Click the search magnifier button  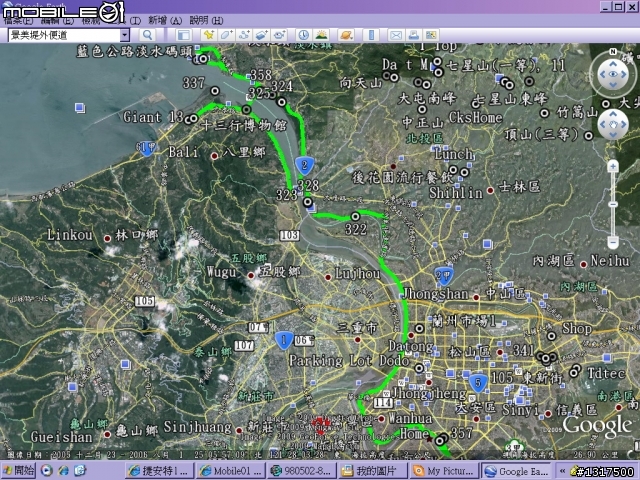coord(147,35)
